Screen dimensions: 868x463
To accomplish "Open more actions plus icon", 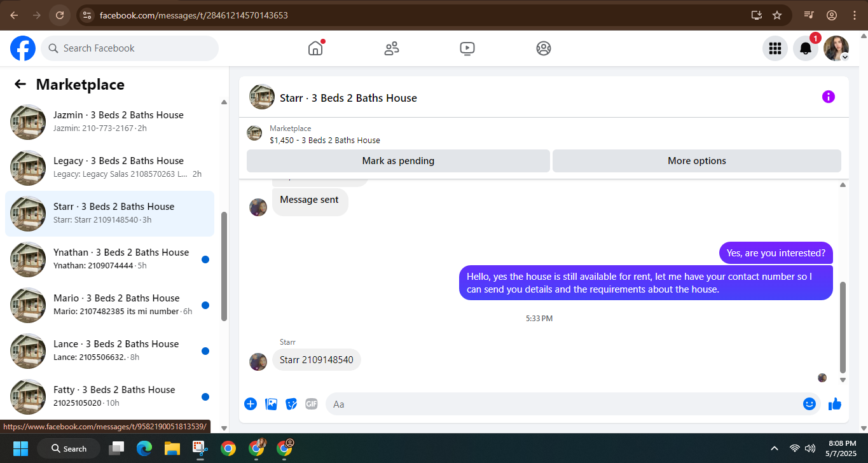I will 251,404.
